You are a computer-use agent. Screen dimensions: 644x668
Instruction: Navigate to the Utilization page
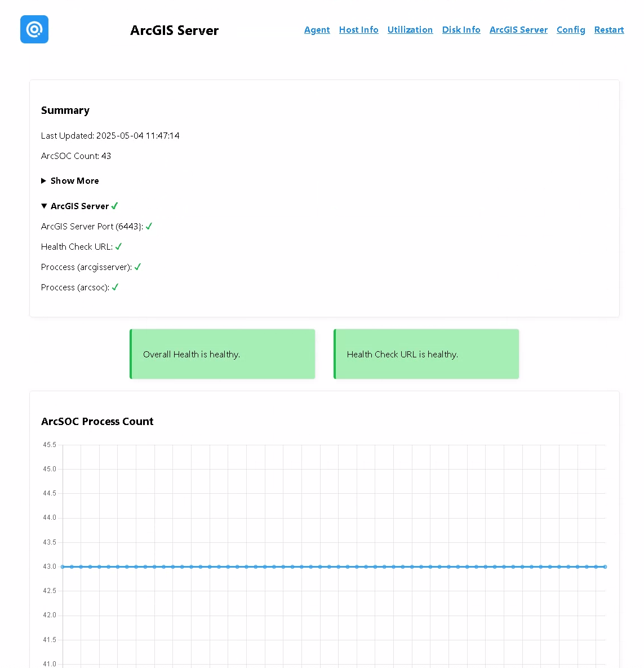pos(410,29)
